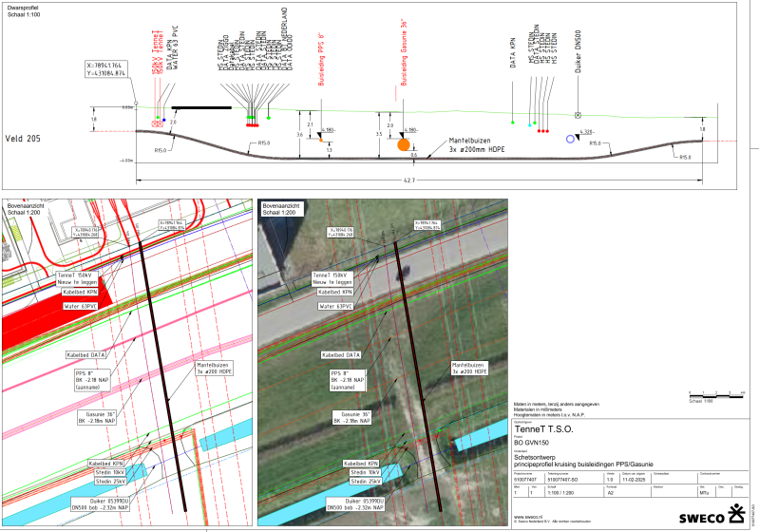
Task: Click 'Mantelbuizen 3x ø200 HDPE' callout in left plan
Action: point(214,368)
